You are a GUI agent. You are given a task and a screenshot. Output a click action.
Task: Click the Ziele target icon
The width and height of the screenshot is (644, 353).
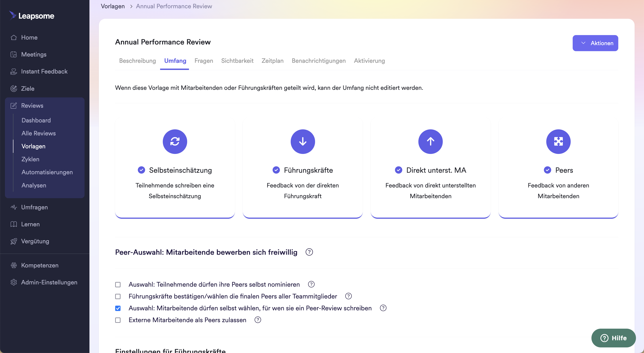[14, 88]
